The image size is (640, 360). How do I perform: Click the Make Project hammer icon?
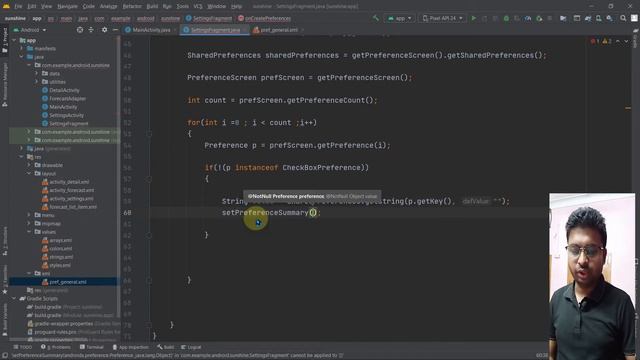(x=376, y=18)
